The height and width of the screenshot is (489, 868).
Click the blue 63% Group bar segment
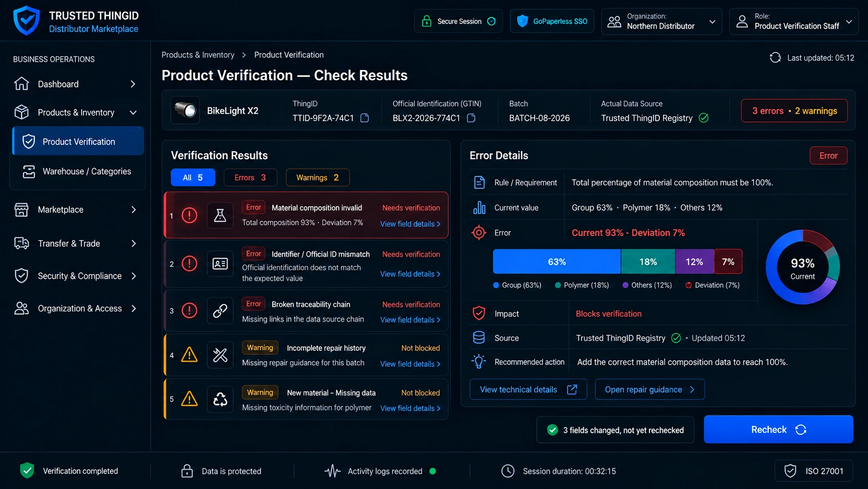pyautogui.click(x=557, y=261)
